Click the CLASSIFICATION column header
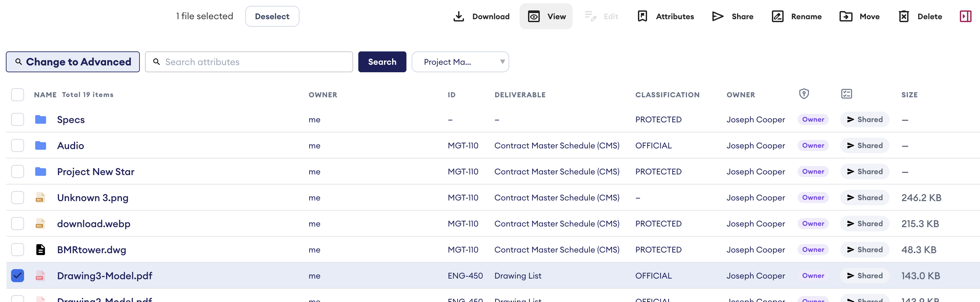980x302 pixels. (x=667, y=95)
